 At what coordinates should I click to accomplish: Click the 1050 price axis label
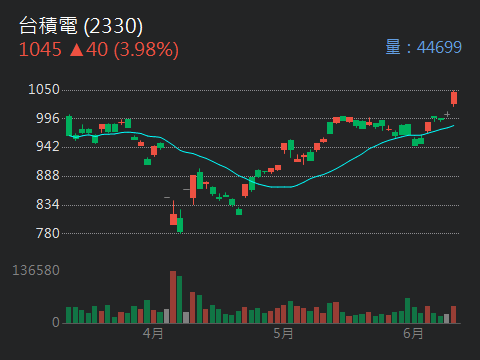tap(44, 90)
